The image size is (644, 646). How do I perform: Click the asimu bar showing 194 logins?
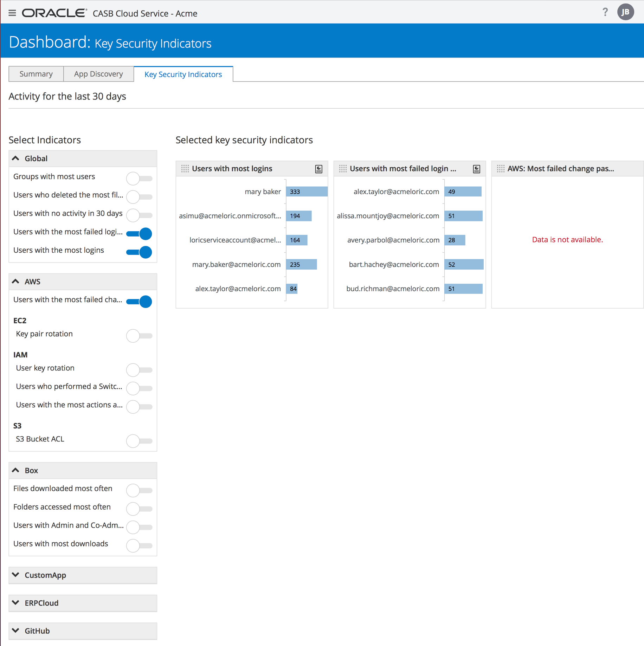pyautogui.click(x=299, y=216)
